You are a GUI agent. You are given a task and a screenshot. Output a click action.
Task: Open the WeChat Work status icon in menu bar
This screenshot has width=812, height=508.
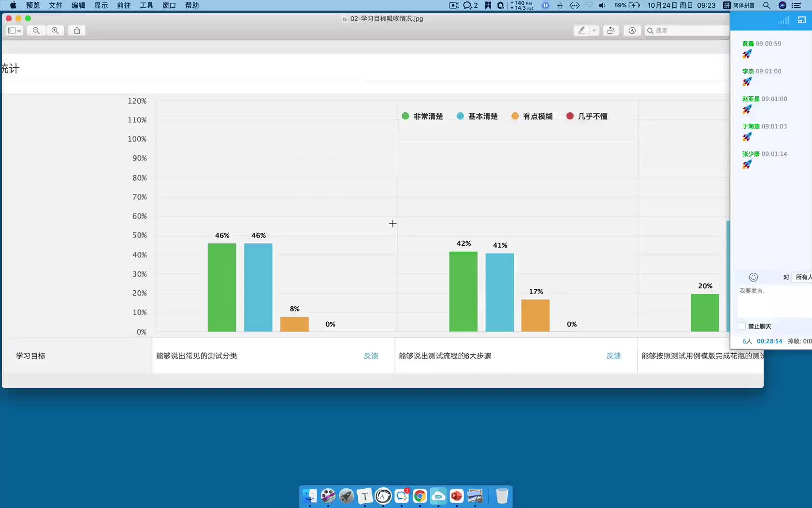470,5
